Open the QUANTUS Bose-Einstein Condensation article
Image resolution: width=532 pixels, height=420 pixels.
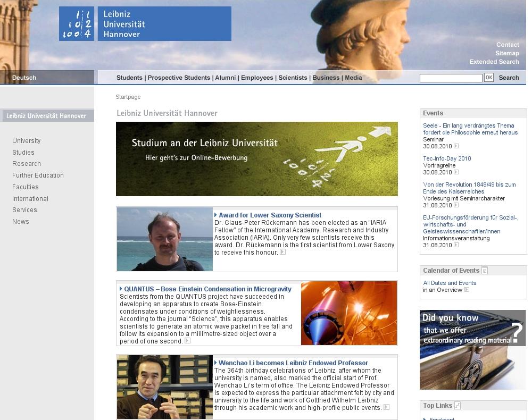coord(207,289)
